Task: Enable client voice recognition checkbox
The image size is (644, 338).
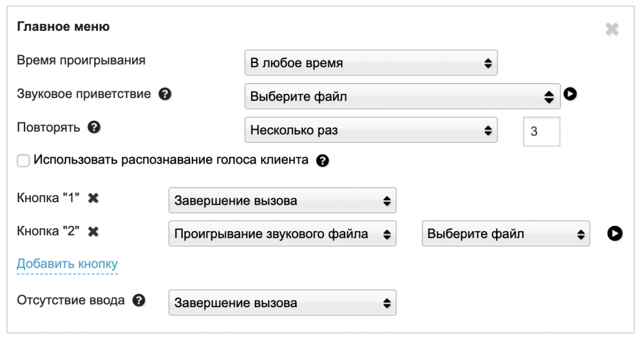Action: coord(23,161)
